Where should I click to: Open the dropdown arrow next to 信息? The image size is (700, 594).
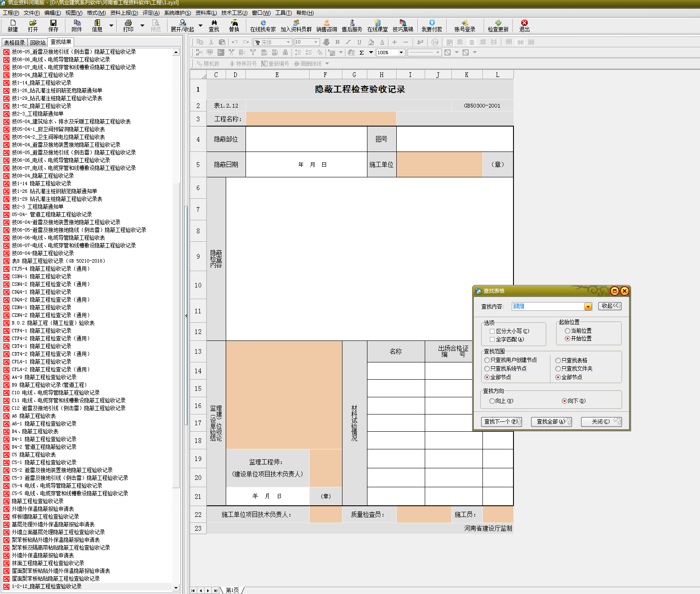111,26
